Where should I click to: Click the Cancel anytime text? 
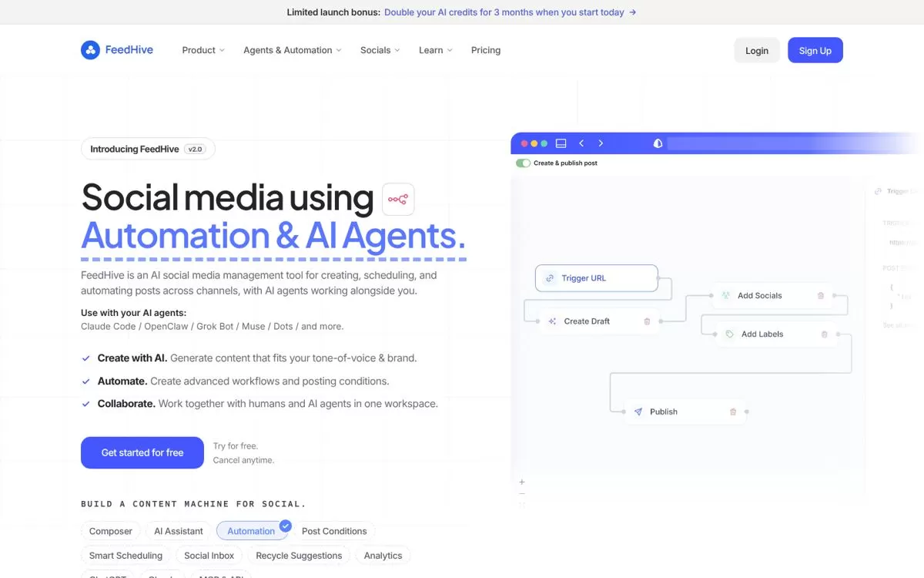(244, 460)
